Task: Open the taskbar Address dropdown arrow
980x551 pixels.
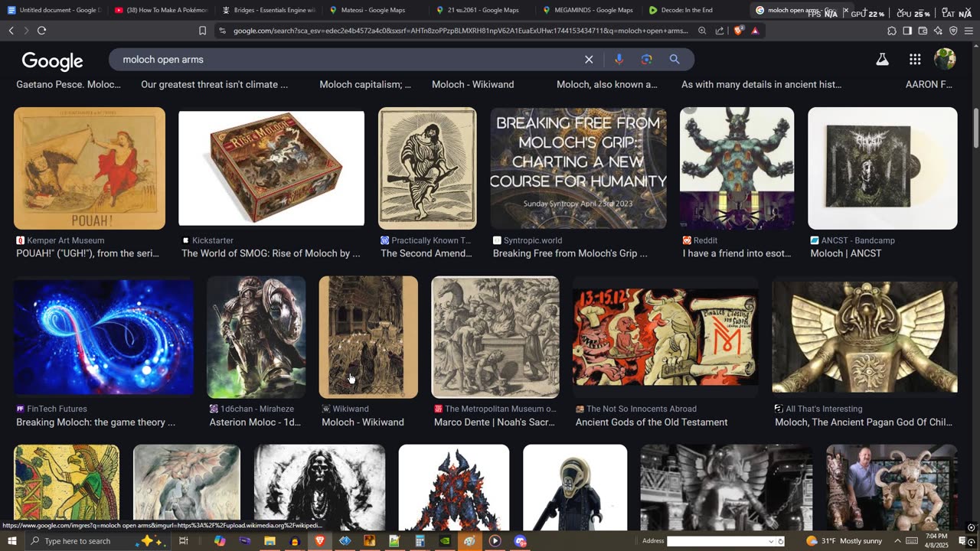Action: coord(771,541)
